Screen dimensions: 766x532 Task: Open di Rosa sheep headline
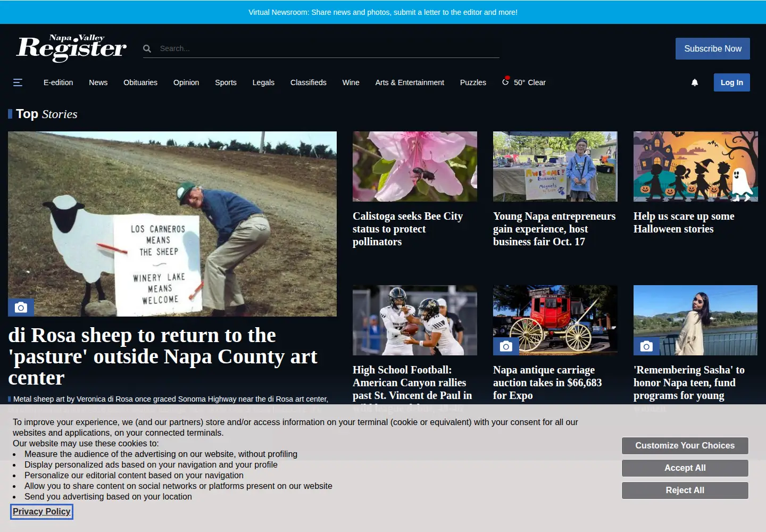click(x=163, y=356)
